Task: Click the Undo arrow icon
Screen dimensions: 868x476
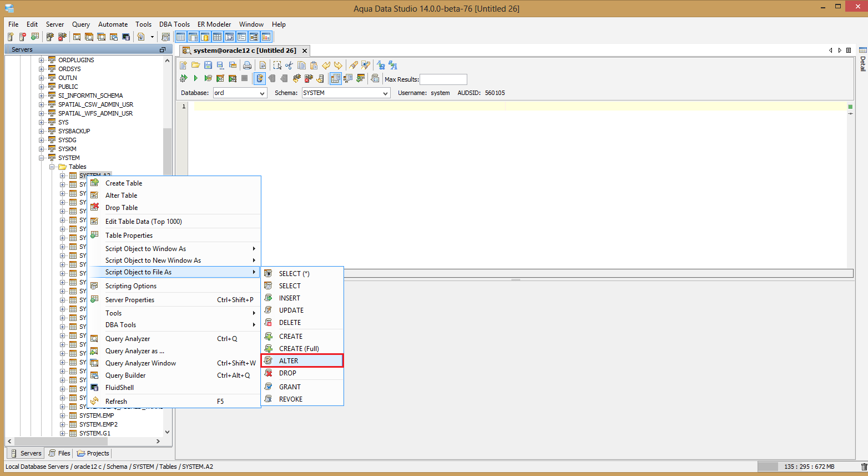Action: click(x=326, y=65)
